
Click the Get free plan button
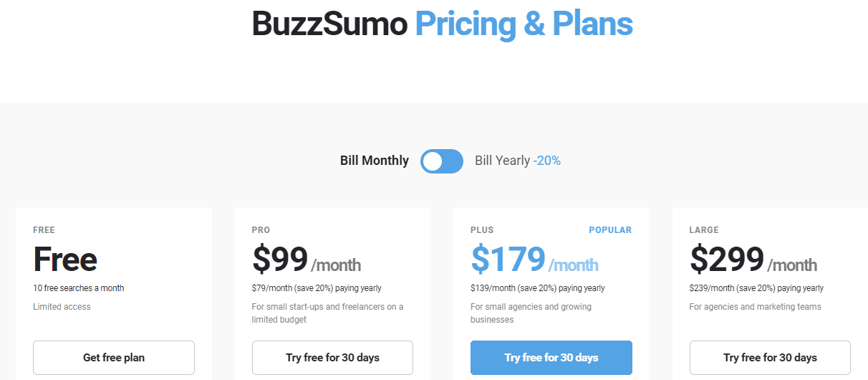(114, 358)
